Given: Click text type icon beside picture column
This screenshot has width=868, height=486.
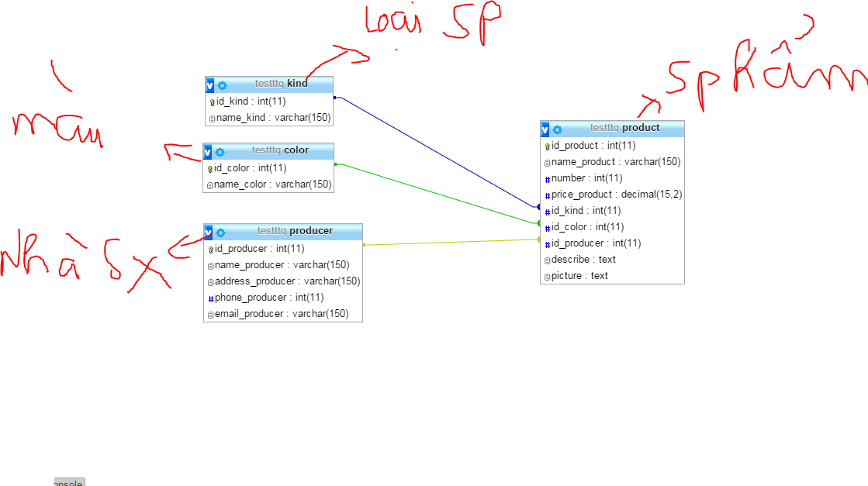Looking at the screenshot, I should tap(547, 277).
